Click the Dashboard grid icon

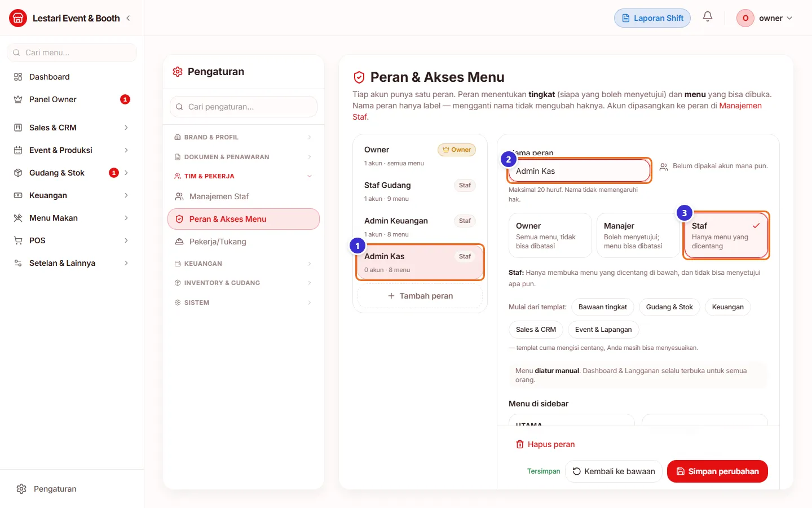(18, 77)
